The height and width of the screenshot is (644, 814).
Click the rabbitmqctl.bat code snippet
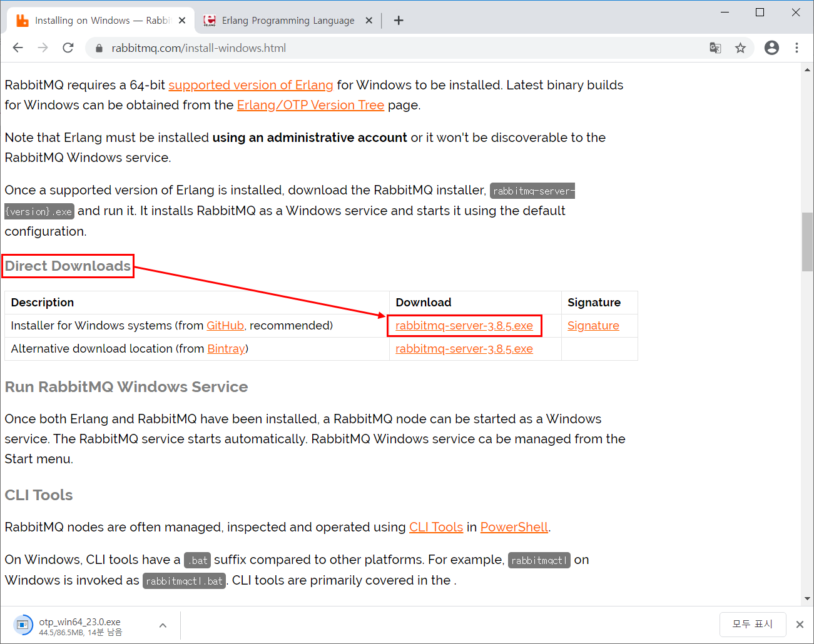coord(184,581)
